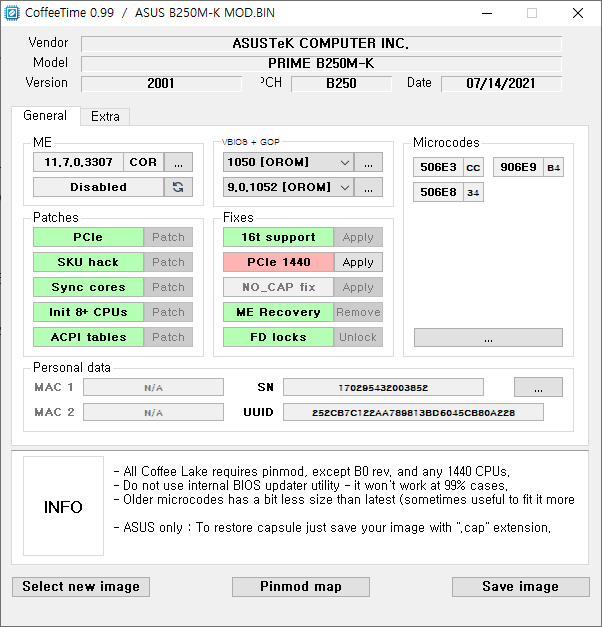602x627 pixels.
Task: Click the ME refresh arrows icon button
Action: (x=178, y=187)
